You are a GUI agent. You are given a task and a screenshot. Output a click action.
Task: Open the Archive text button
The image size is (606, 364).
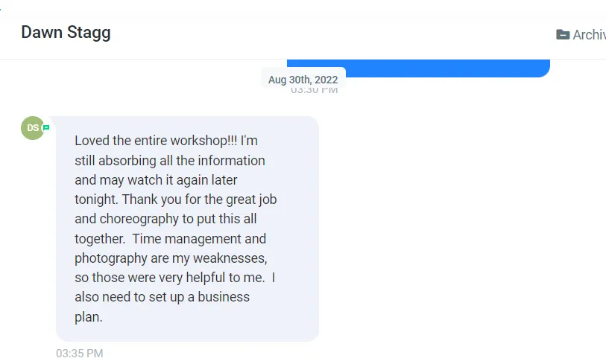coord(589,35)
